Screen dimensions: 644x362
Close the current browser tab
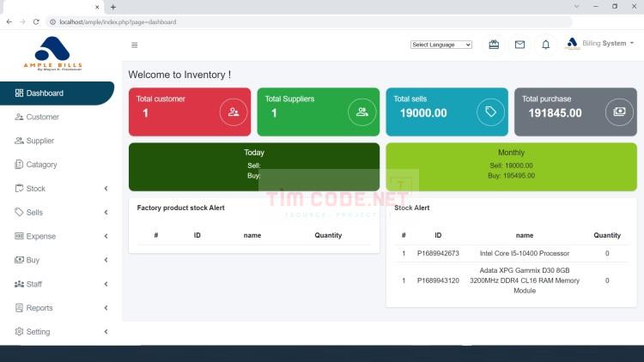pyautogui.click(x=97, y=7)
